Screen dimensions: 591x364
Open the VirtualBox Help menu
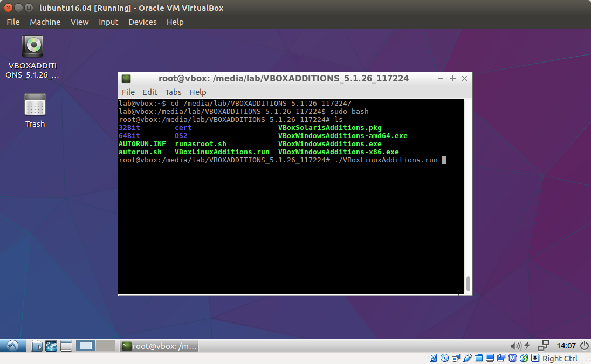pyautogui.click(x=175, y=22)
